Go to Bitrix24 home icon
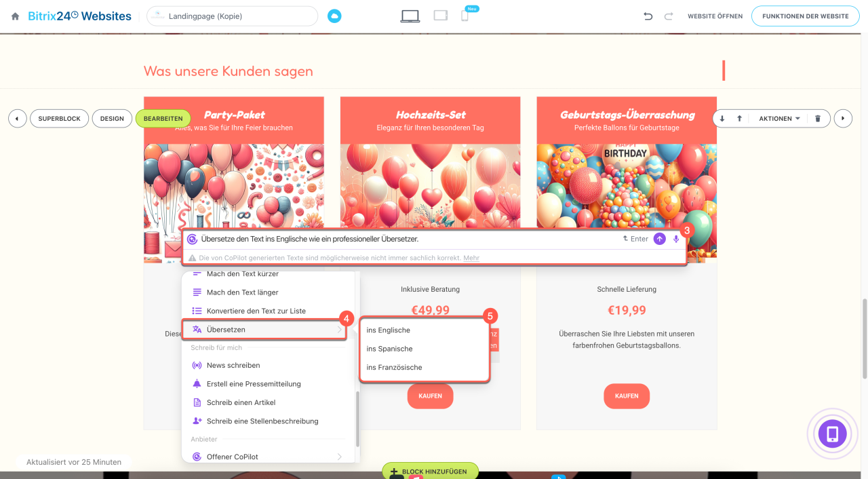868x479 pixels. click(x=15, y=16)
